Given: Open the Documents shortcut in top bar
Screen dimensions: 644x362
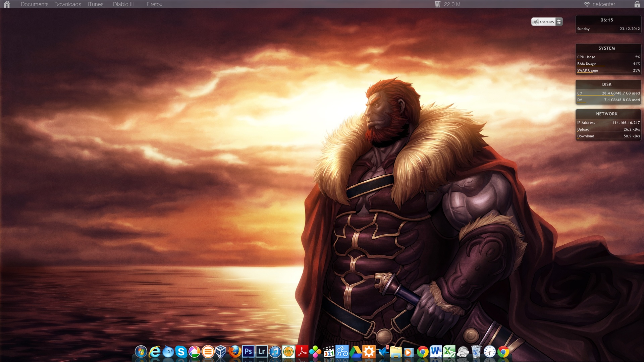Looking at the screenshot, I should point(35,4).
